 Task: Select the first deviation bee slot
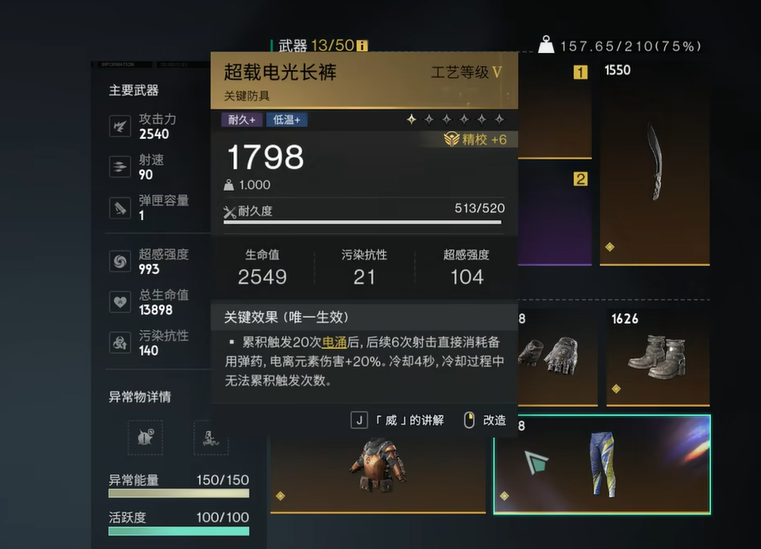(x=145, y=437)
